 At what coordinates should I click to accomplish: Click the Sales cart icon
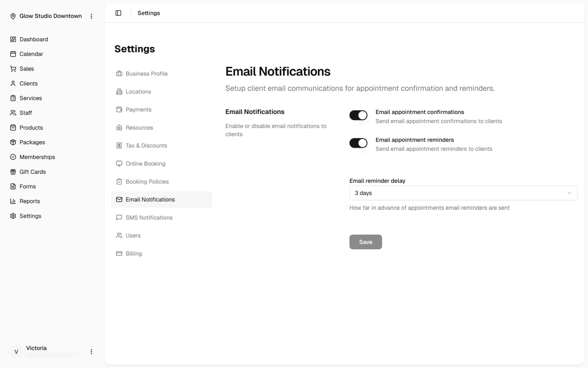point(13,69)
